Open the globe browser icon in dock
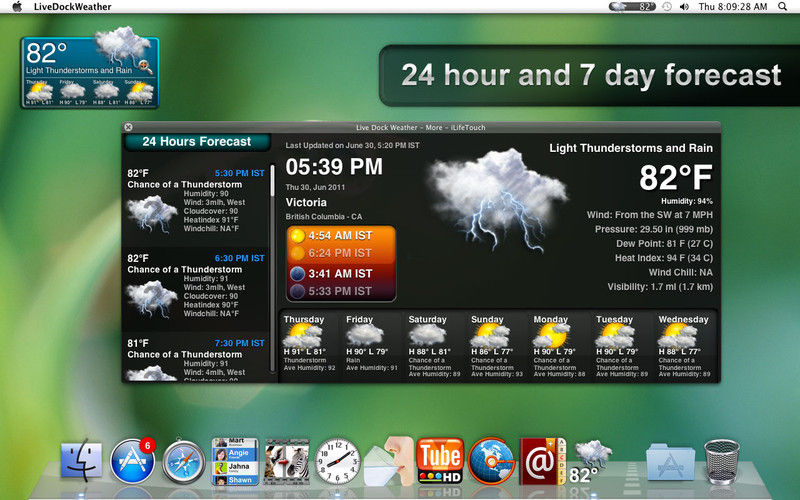This screenshot has width=800, height=500. coord(491,461)
